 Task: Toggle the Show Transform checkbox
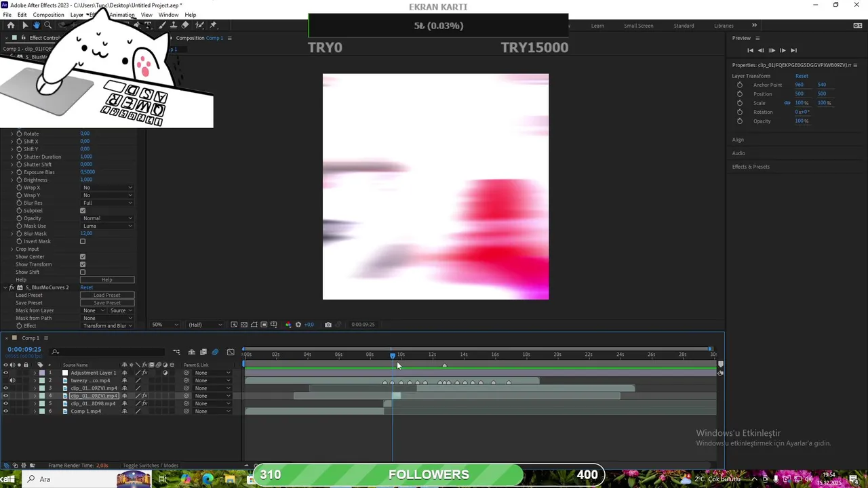[x=83, y=264]
